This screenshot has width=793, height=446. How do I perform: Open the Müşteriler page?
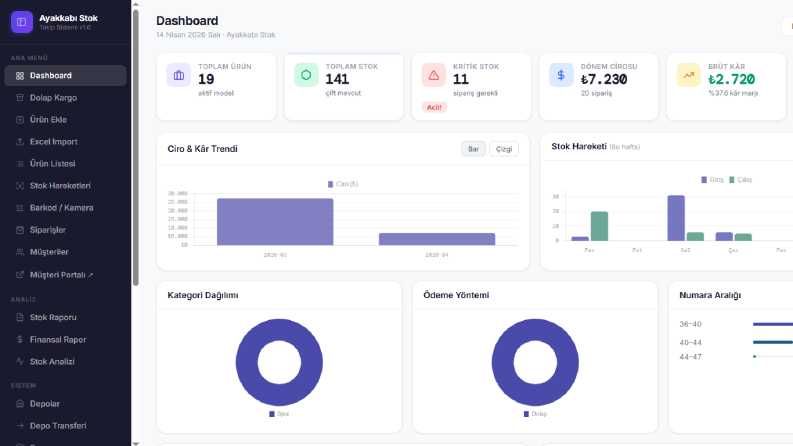click(x=65, y=252)
